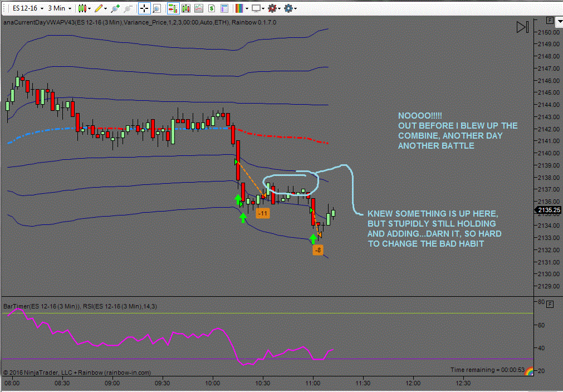Viewport: 563px width, 392px height.
Task: Click the 10:00 time axis label
Action: (x=213, y=384)
